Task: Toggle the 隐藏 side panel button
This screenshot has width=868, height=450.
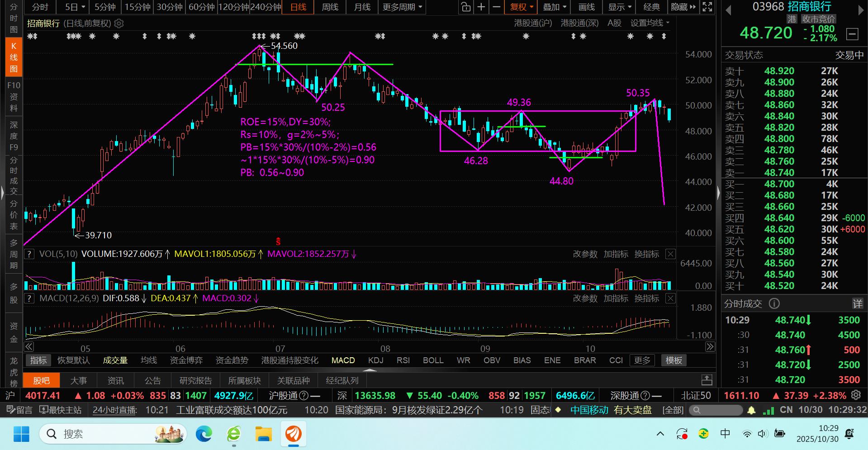Action: 683,7
